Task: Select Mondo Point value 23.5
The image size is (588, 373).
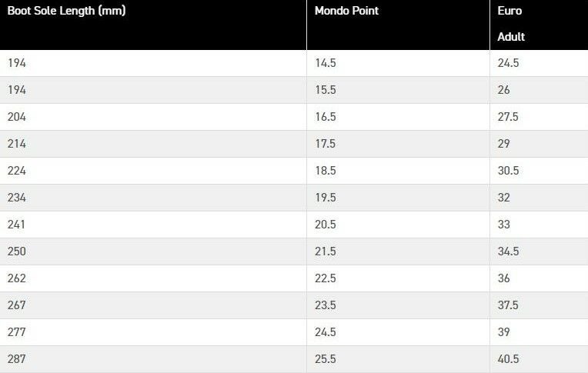Action: (325, 305)
